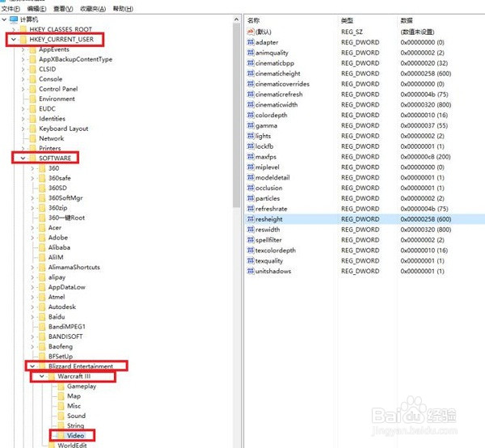Open the 编辑(E) menu
This screenshot has height=448, width=485.
coord(36,9)
